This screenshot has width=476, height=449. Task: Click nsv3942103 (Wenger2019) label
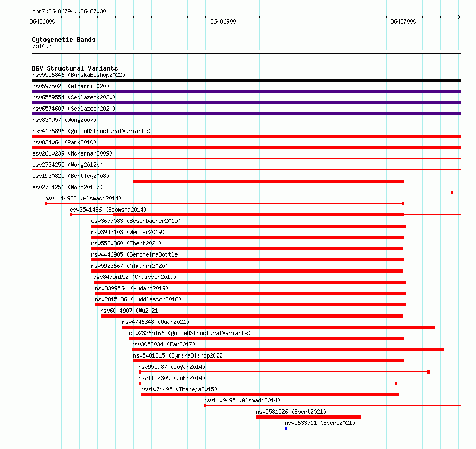point(128,232)
